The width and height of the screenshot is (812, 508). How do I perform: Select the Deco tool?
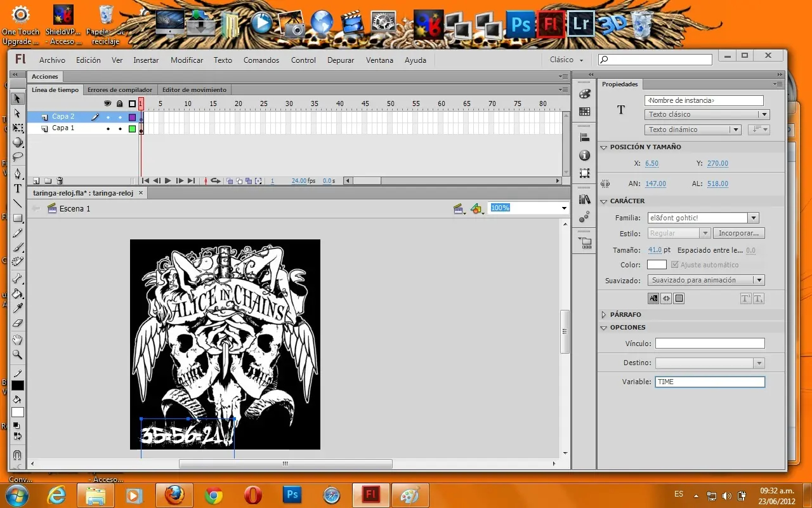pyautogui.click(x=18, y=262)
